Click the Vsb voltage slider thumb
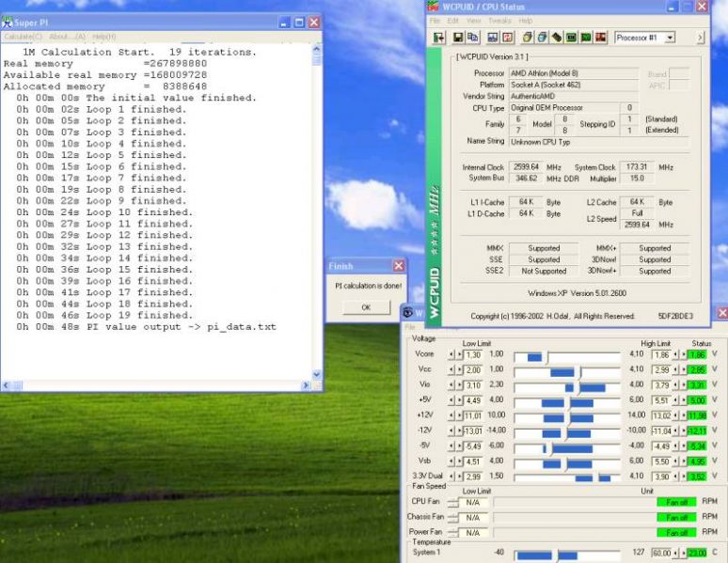 (566, 463)
